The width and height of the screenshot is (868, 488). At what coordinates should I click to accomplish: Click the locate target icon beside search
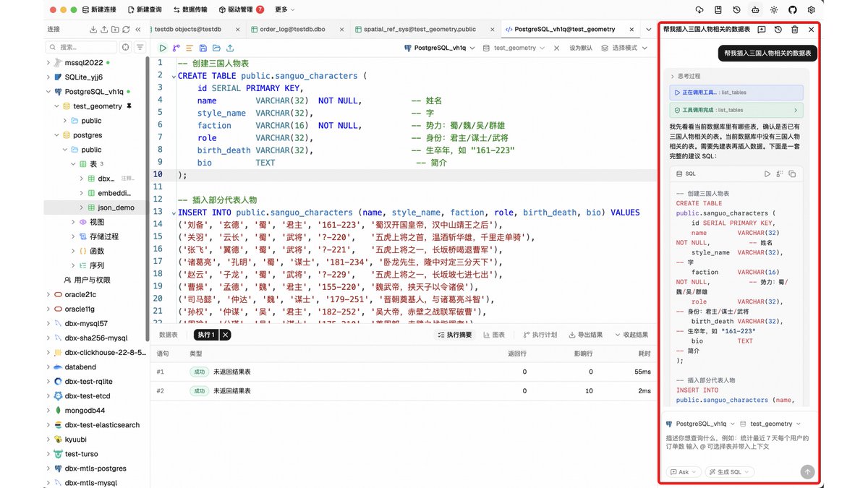point(125,47)
